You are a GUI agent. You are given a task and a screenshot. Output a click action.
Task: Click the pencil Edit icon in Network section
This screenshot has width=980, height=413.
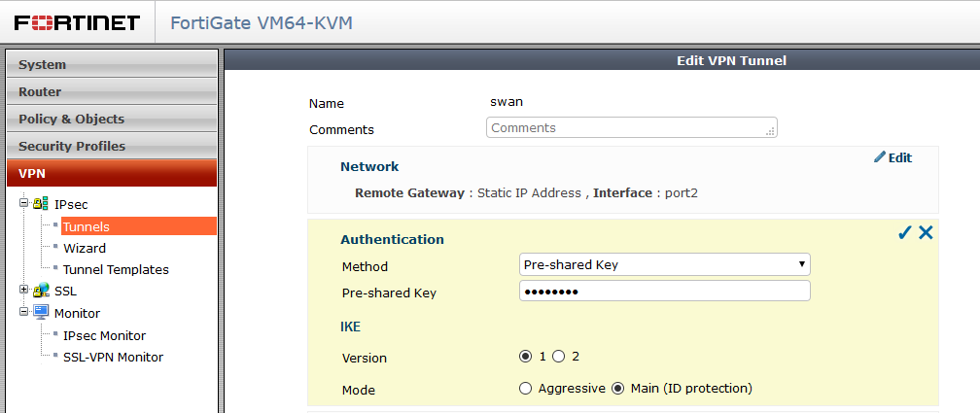click(x=880, y=157)
